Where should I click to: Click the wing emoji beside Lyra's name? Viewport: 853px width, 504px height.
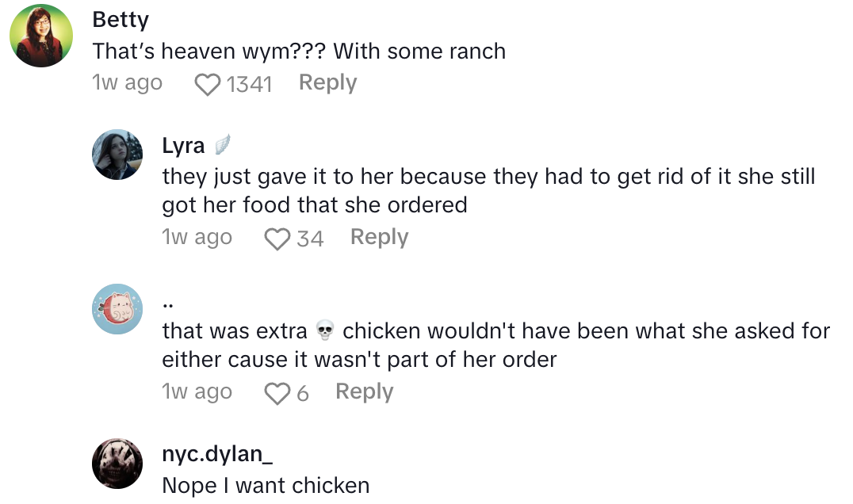(221, 145)
